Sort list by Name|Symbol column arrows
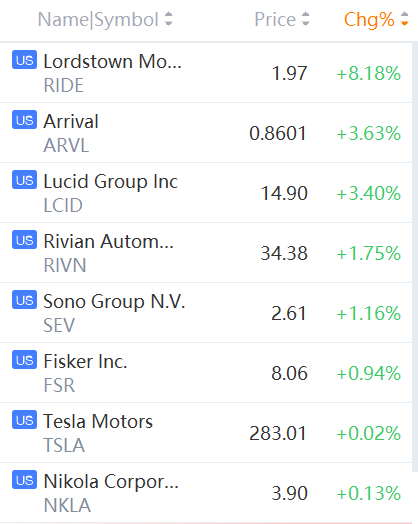The image size is (418, 524). point(169,19)
